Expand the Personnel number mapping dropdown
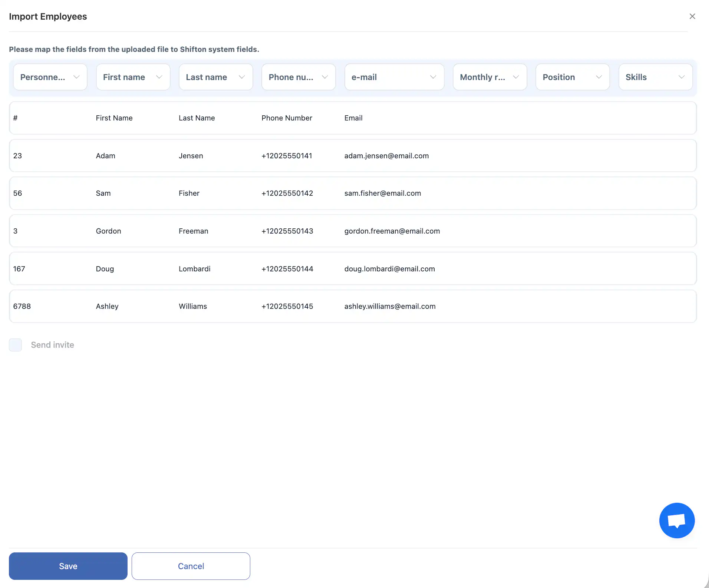 coord(50,77)
